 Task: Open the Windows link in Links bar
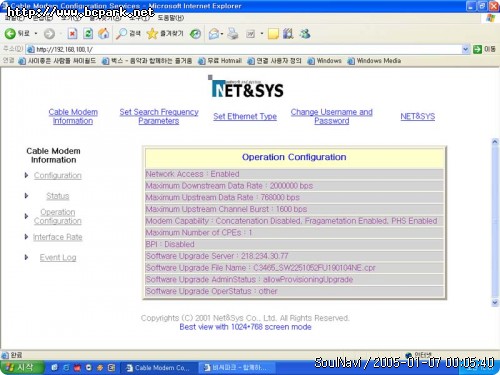pyautogui.click(x=324, y=61)
